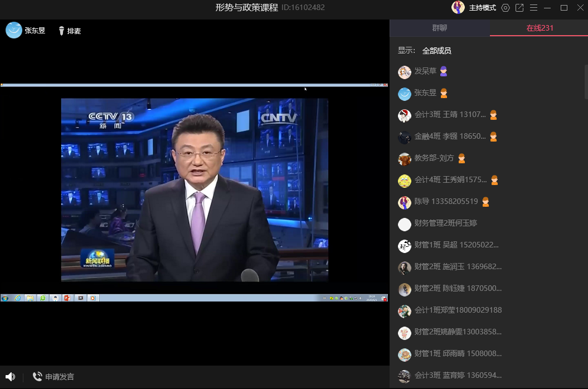Click the phone icon beside 申请发言
The image size is (588, 389).
click(37, 377)
